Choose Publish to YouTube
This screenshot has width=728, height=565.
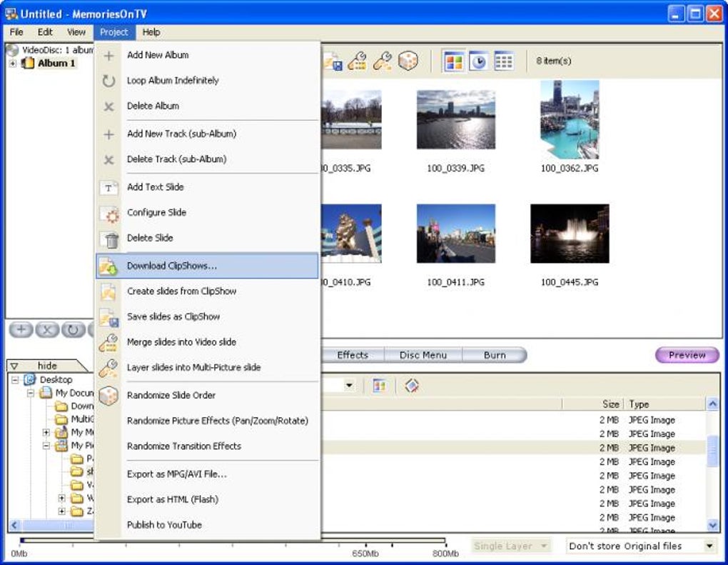[207, 525]
